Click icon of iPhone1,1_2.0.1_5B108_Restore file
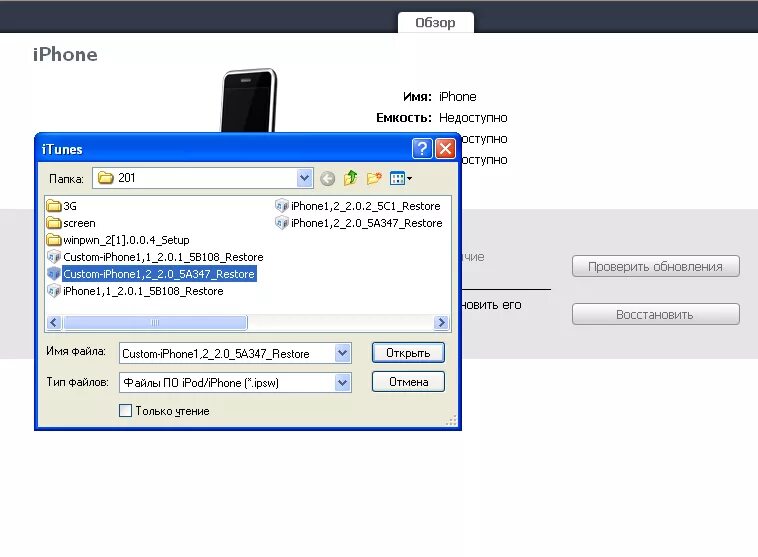 (54, 291)
